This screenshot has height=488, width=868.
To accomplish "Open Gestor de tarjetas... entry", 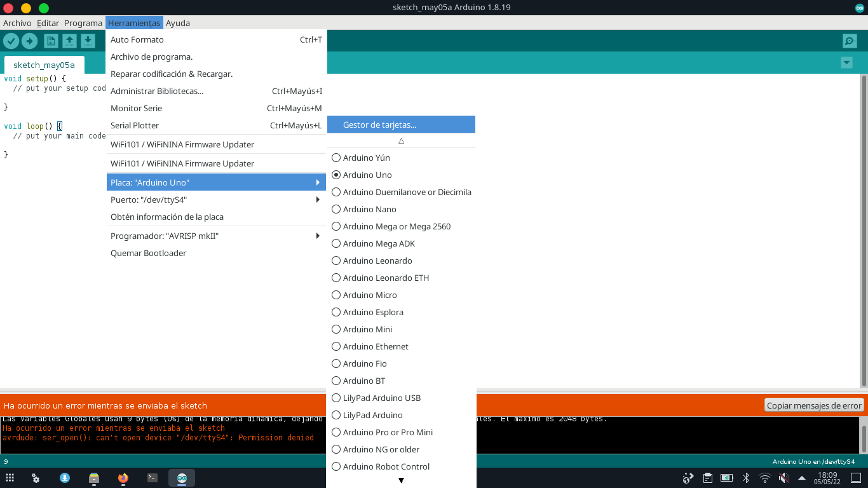I will point(401,125).
